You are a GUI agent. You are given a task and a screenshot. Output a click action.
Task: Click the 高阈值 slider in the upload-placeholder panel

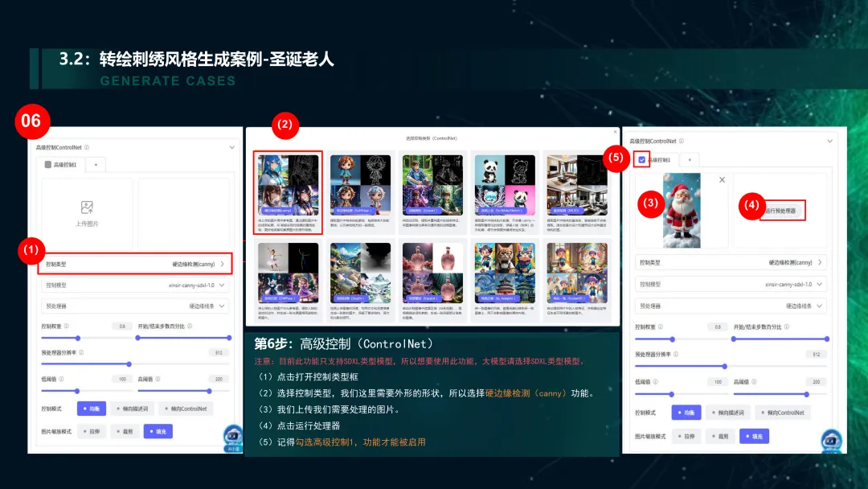coord(184,391)
